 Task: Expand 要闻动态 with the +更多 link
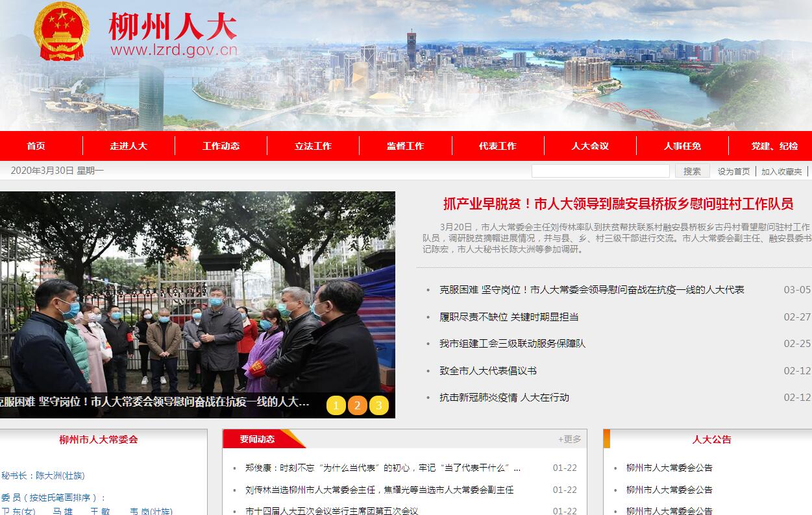(x=569, y=439)
